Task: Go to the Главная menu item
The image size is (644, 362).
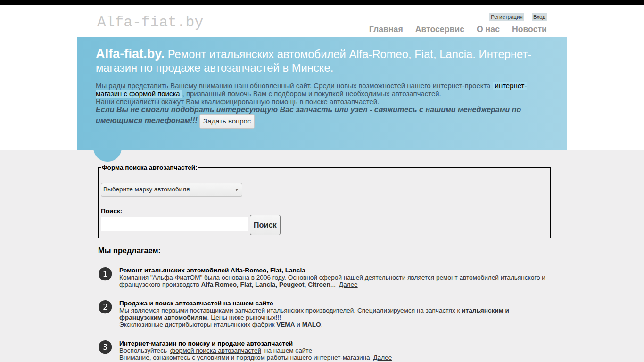Action: pos(386,29)
